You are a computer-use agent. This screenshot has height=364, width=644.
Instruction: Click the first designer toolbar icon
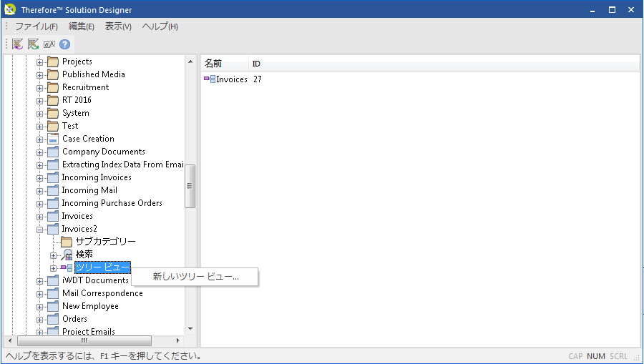[17, 44]
